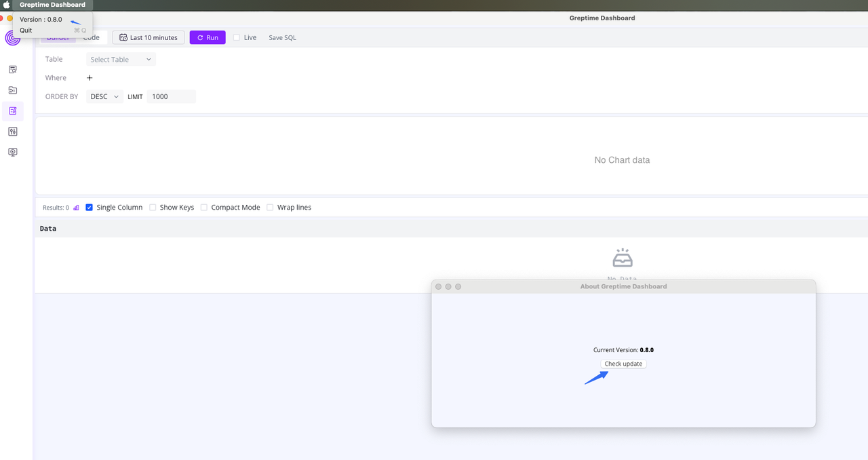Select the SQL query editor sidebar icon
The height and width of the screenshot is (460, 868).
[x=12, y=111]
